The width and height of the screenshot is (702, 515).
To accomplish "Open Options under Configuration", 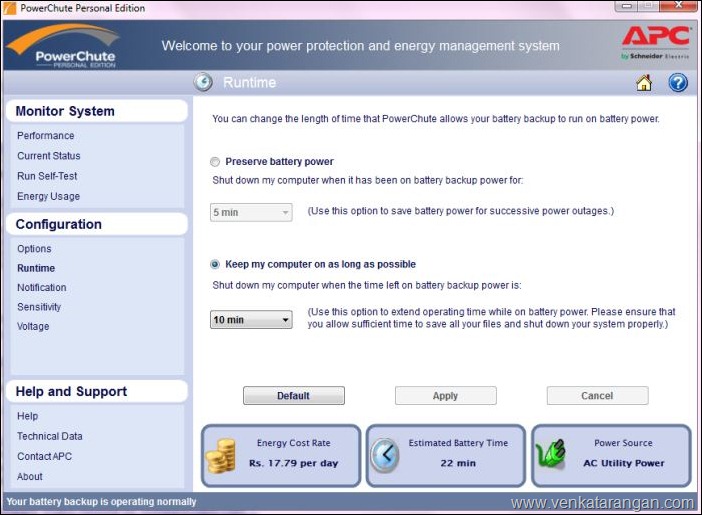I will point(34,249).
